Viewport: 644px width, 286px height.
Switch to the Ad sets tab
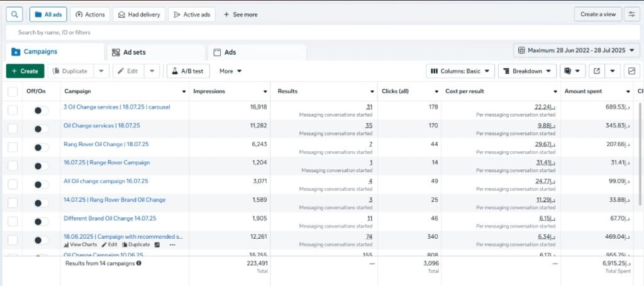point(128,52)
